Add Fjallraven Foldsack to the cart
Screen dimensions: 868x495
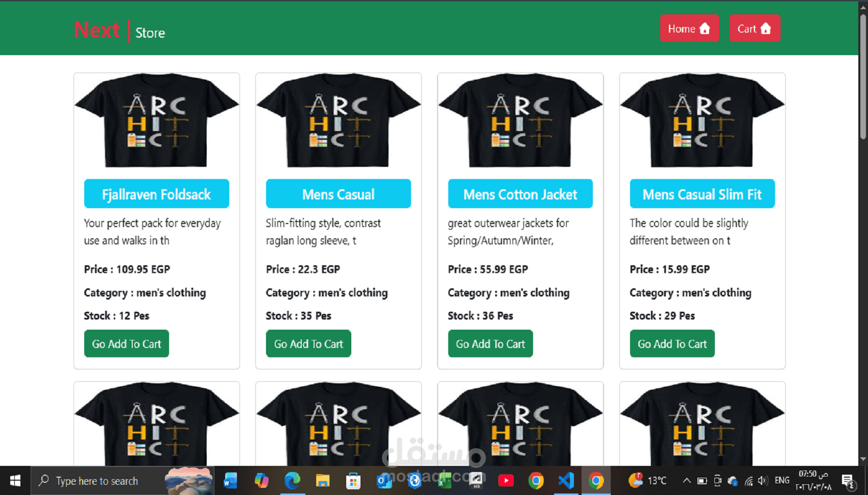[126, 343]
